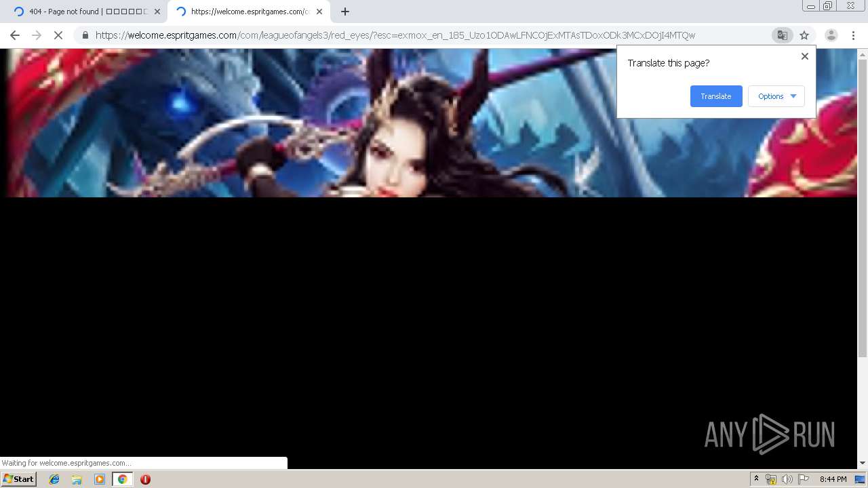Open translate Options dropdown

776,96
